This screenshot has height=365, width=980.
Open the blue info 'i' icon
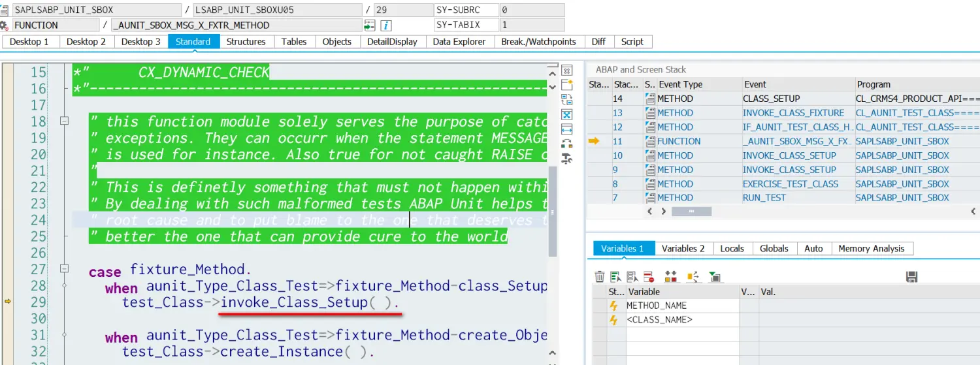pos(386,25)
